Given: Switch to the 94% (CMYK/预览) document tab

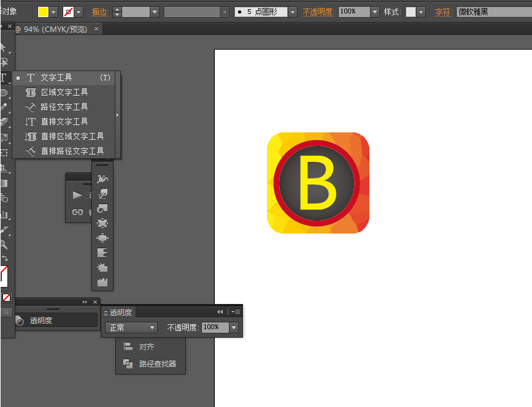Looking at the screenshot, I should (54, 29).
